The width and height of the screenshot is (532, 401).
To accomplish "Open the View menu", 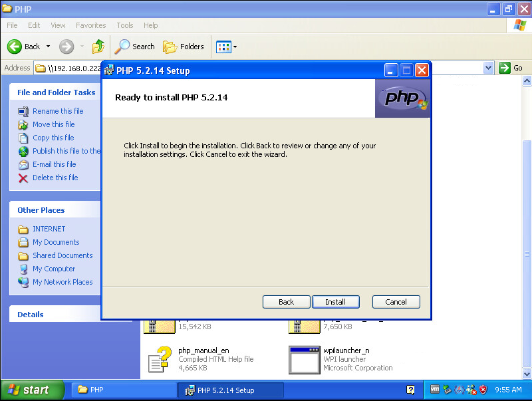I will pos(58,25).
